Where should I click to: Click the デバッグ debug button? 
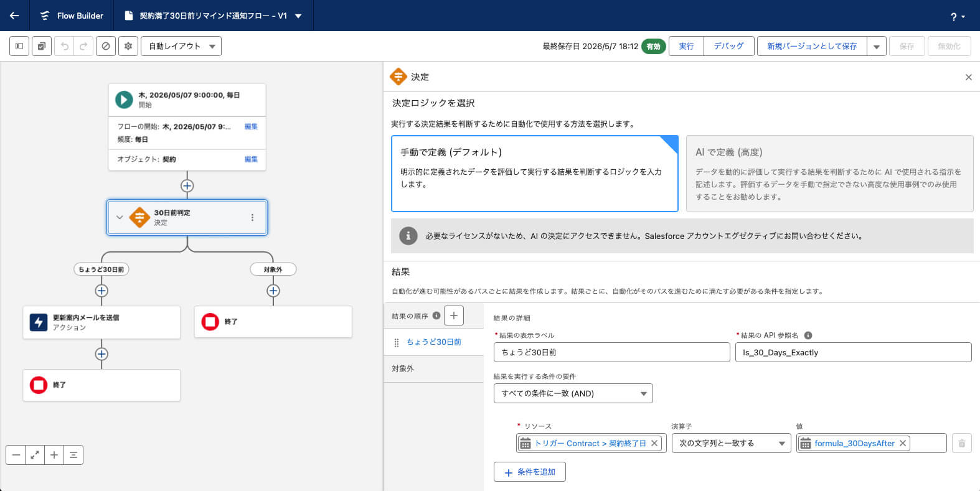pyautogui.click(x=728, y=46)
